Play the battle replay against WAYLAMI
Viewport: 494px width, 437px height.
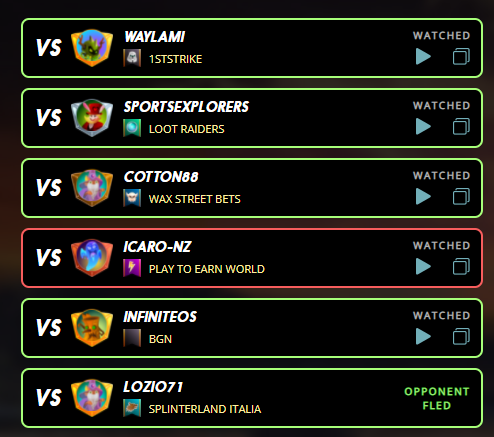423,56
